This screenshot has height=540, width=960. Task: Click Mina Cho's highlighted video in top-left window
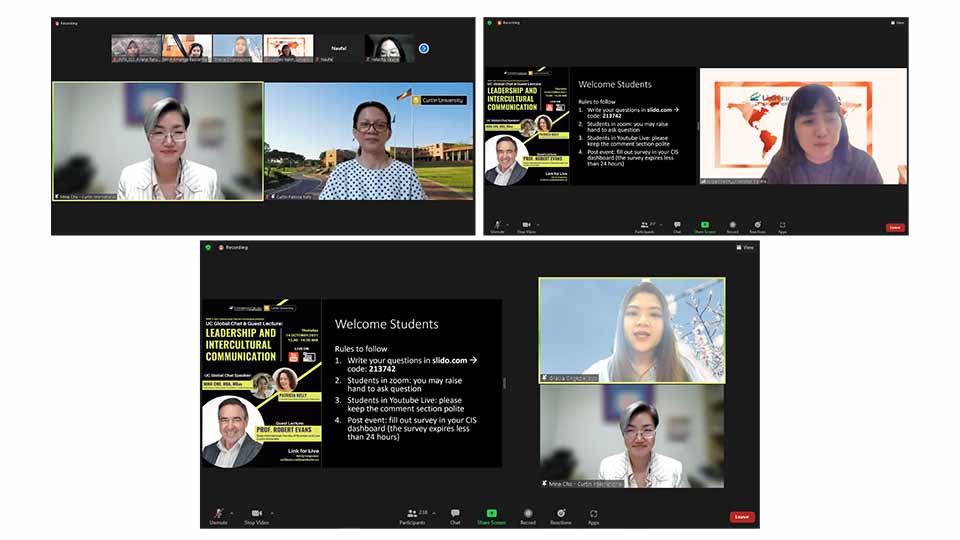158,141
